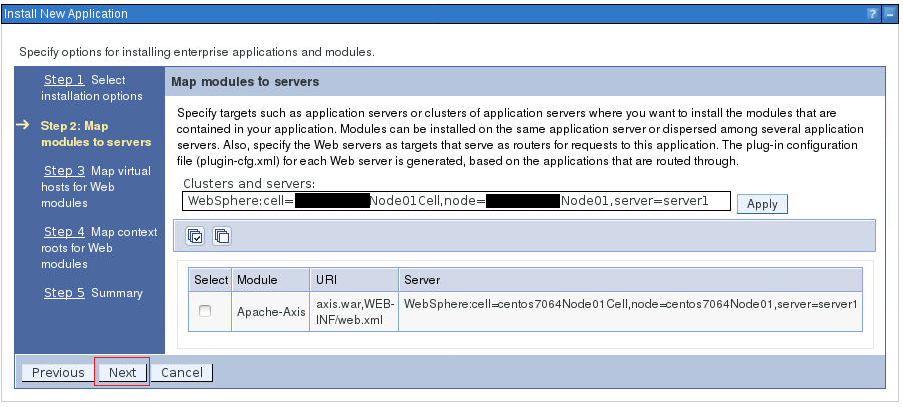This screenshot has height=407, width=903.
Task: Open the Step 3 link
Action: coord(64,171)
